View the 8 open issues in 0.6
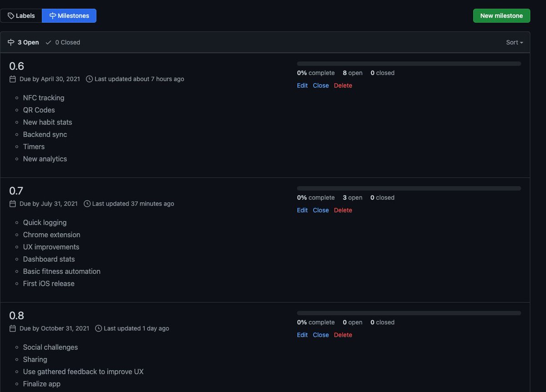The image size is (546, 392). click(353, 73)
